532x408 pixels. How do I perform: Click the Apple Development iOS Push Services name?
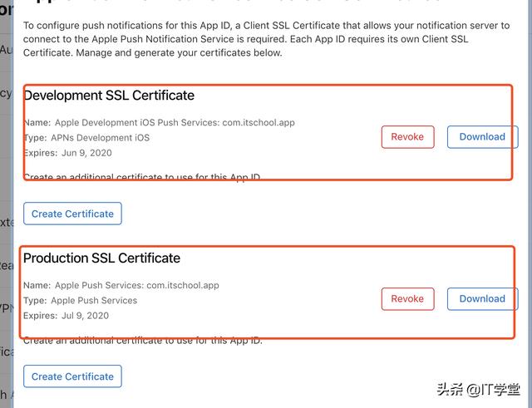(x=175, y=122)
